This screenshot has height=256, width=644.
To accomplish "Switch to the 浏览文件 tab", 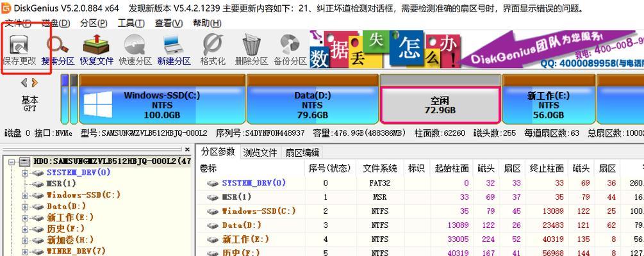I will click(x=260, y=152).
